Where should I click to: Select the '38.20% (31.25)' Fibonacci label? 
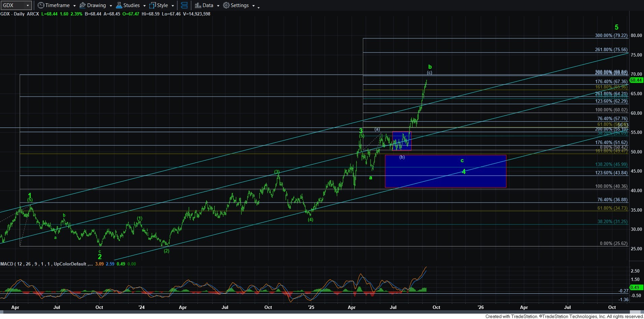coord(612,221)
